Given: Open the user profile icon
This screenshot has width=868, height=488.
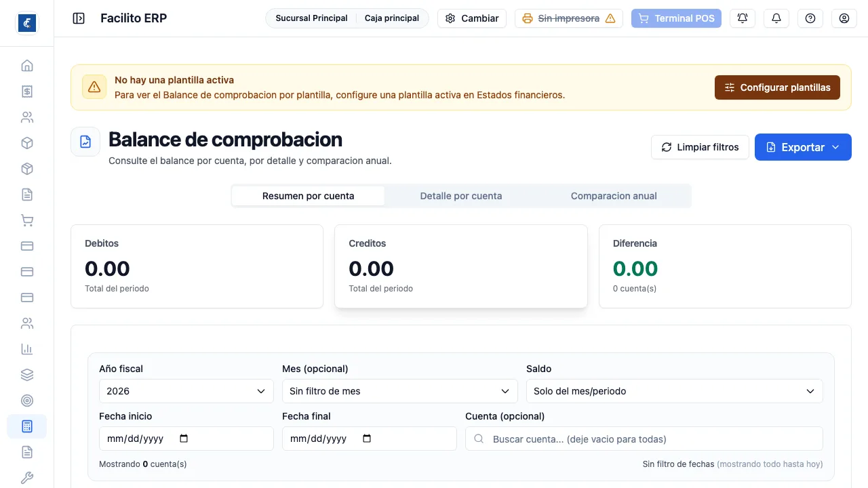Looking at the screenshot, I should point(844,18).
